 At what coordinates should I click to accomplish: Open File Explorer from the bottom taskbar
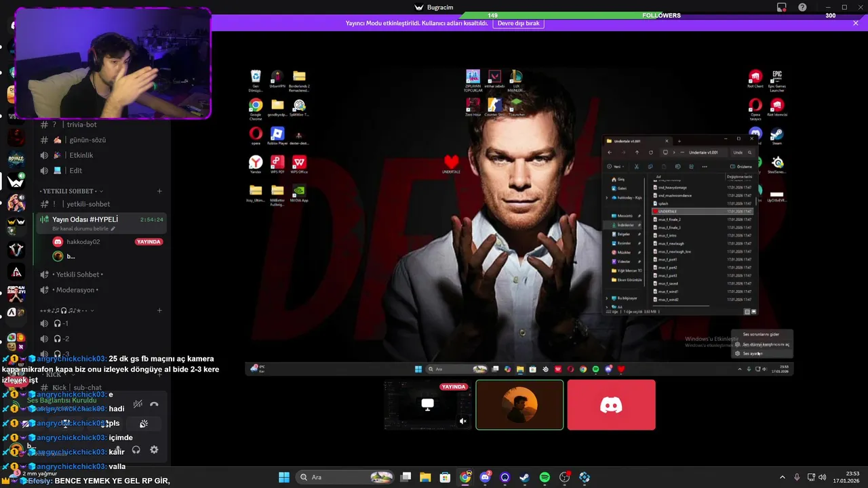coord(425,477)
